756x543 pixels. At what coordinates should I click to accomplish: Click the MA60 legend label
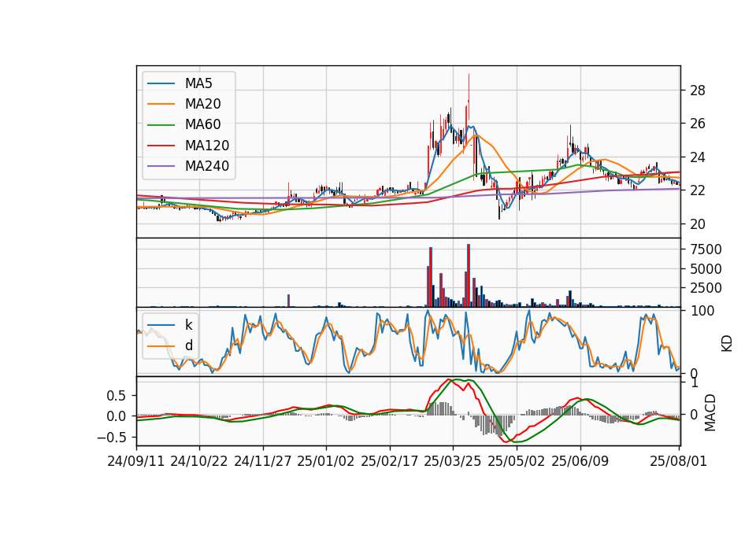pos(202,125)
